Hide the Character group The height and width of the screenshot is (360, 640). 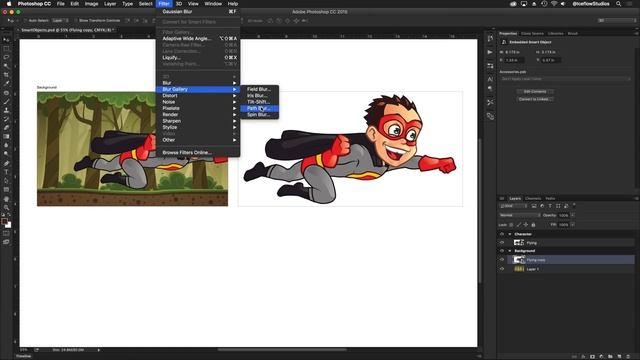[x=502, y=234]
